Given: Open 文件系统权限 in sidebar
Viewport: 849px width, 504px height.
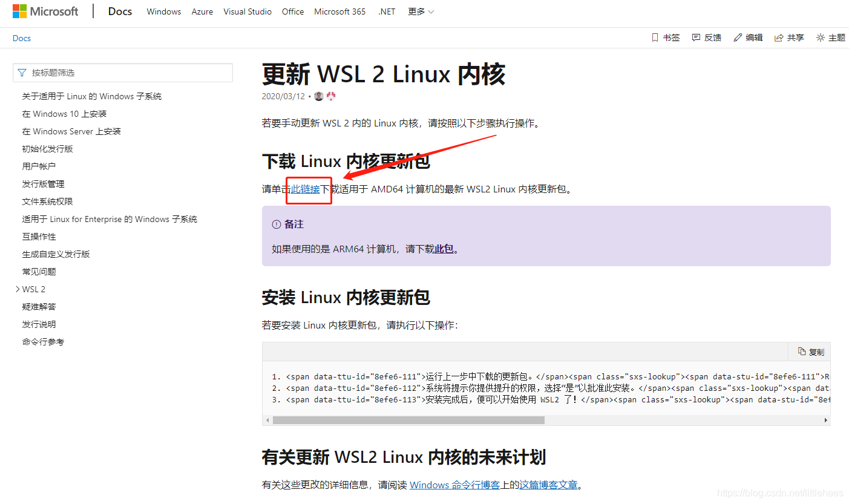Looking at the screenshot, I should (48, 201).
